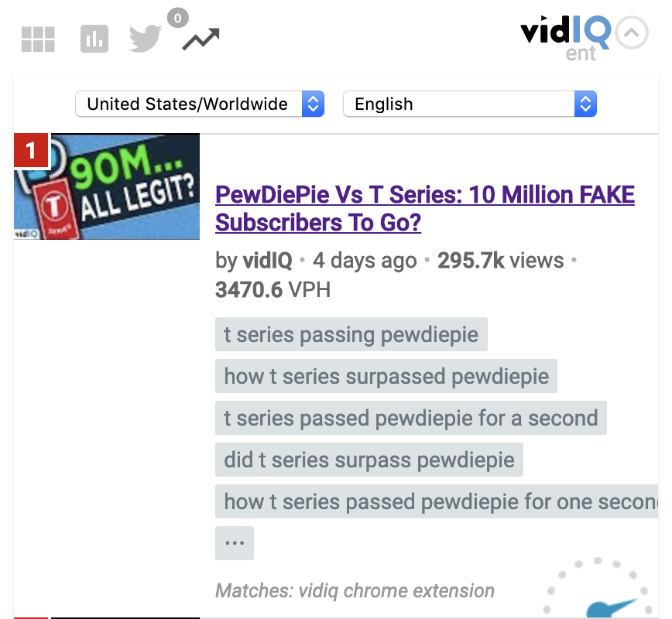Collapse panel with circled chevron up
Viewport: 672px width, 619px height.
pyautogui.click(x=632, y=33)
